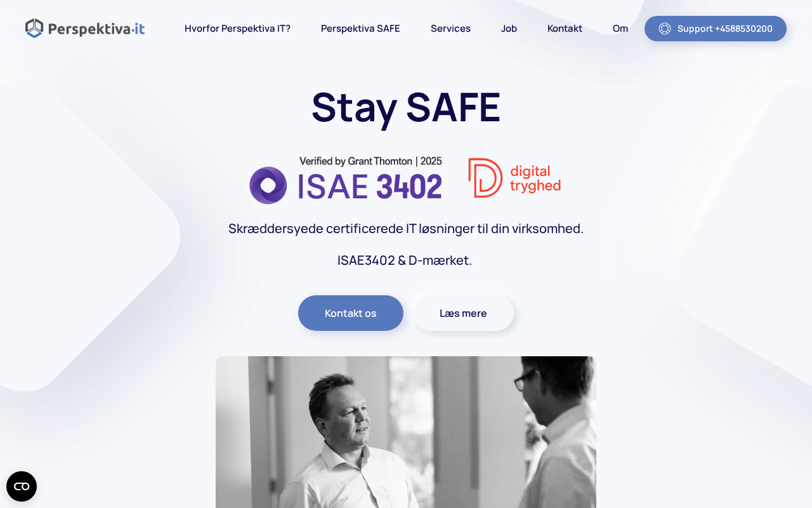Expand the Services navigation item
812x508 pixels.
pos(450,29)
